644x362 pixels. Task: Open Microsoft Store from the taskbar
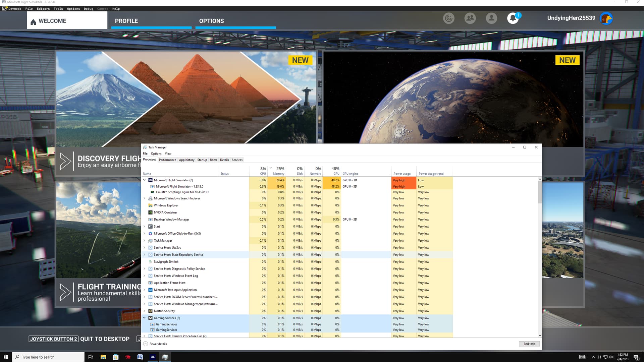[x=115, y=357]
